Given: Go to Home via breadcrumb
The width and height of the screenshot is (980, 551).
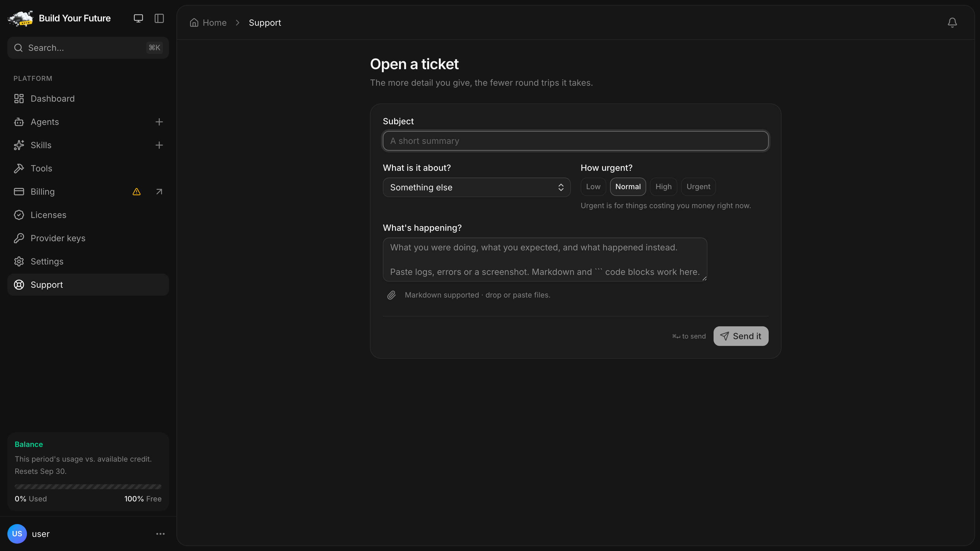Looking at the screenshot, I should tap(208, 23).
